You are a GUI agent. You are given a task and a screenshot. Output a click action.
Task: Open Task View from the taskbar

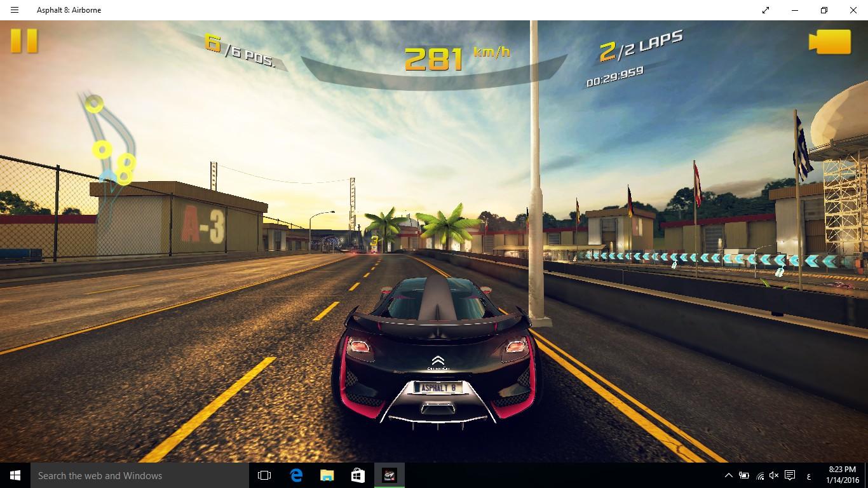[x=264, y=475]
